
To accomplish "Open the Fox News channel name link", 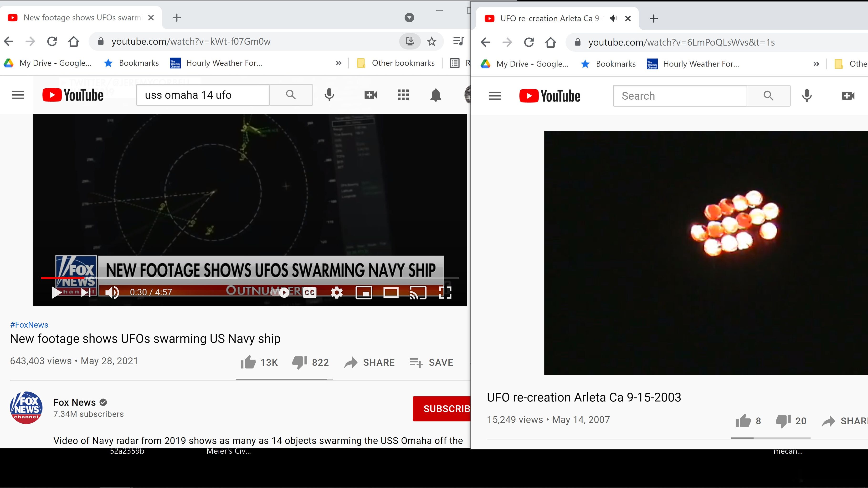I will (74, 402).
